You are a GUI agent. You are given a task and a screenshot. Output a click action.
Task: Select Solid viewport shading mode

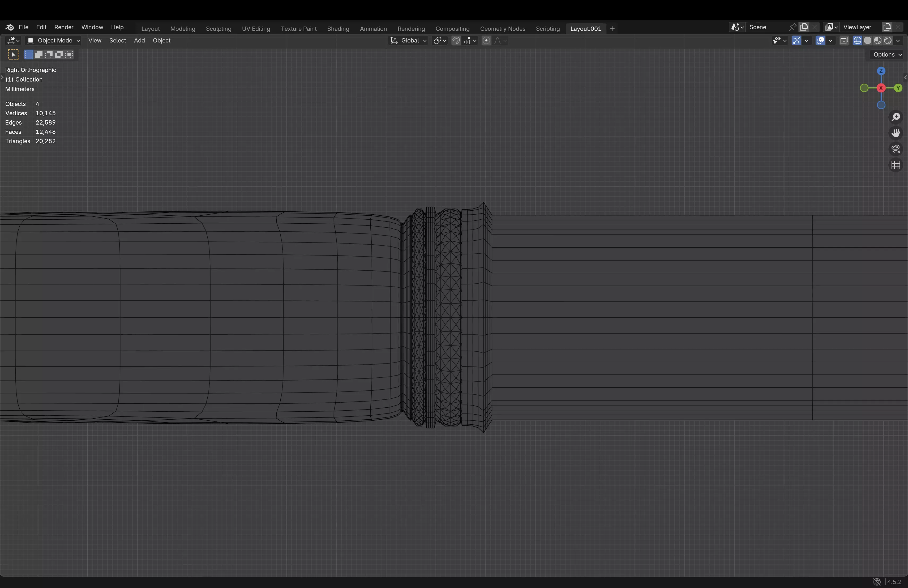(x=868, y=40)
